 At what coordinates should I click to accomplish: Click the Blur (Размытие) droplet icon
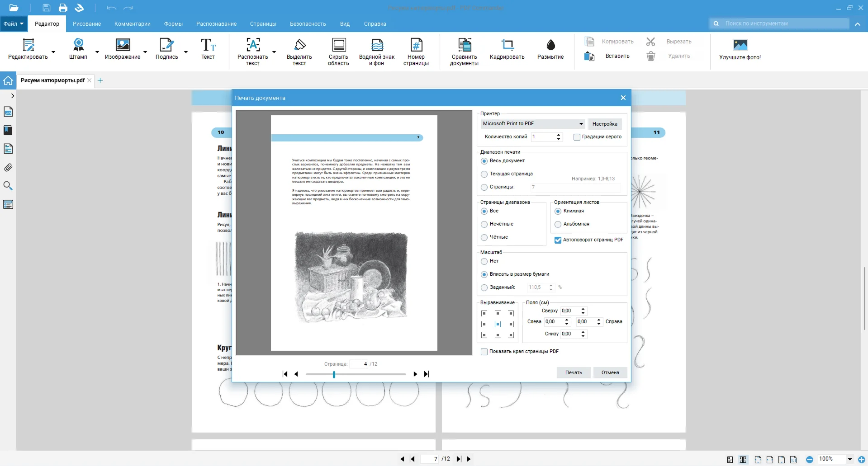click(550, 45)
